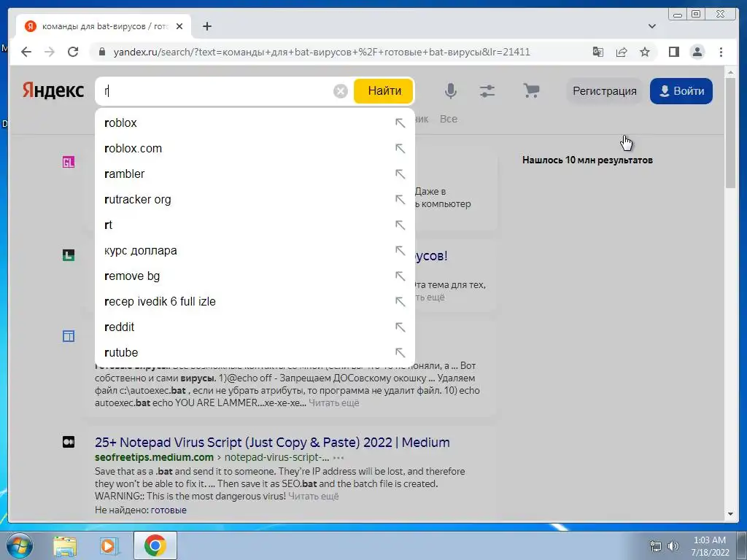Open Chrome from the taskbar
The image size is (747, 560).
click(x=155, y=545)
